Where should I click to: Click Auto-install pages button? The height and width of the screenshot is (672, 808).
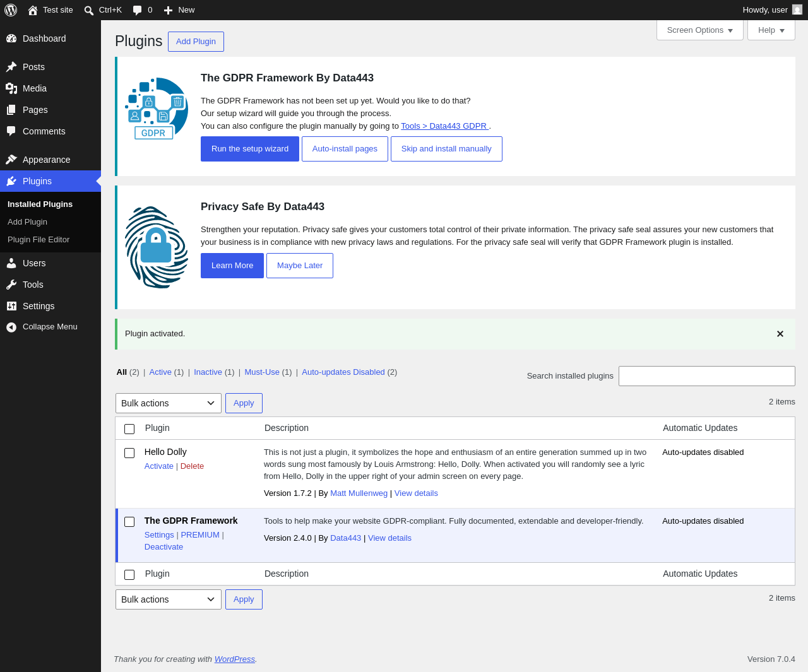click(x=345, y=149)
